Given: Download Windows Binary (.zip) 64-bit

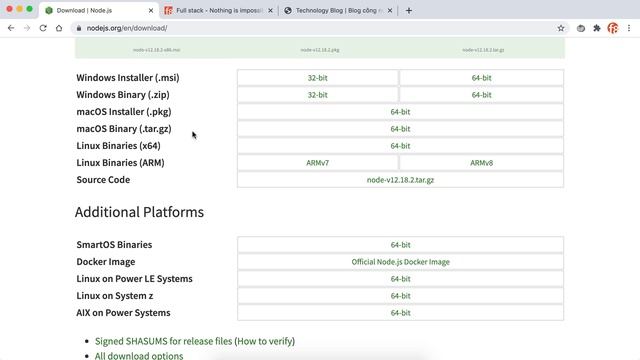Looking at the screenshot, I should click(x=481, y=95).
